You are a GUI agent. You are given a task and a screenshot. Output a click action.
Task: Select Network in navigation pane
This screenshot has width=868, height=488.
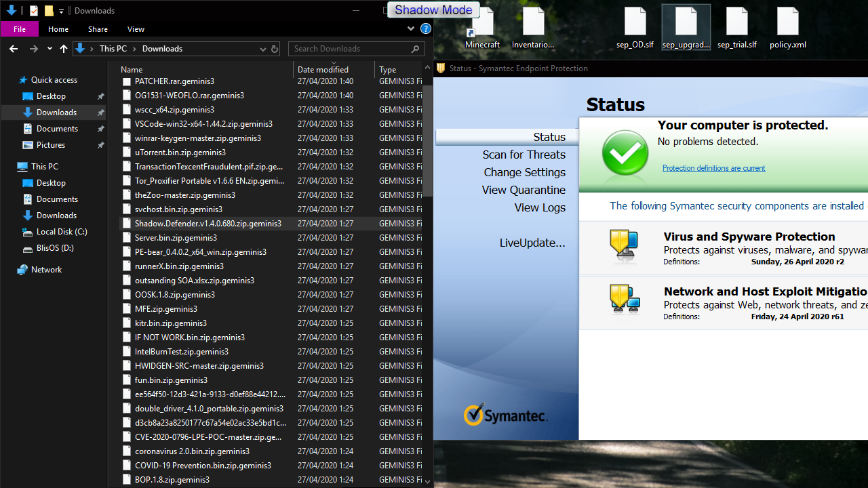46,270
